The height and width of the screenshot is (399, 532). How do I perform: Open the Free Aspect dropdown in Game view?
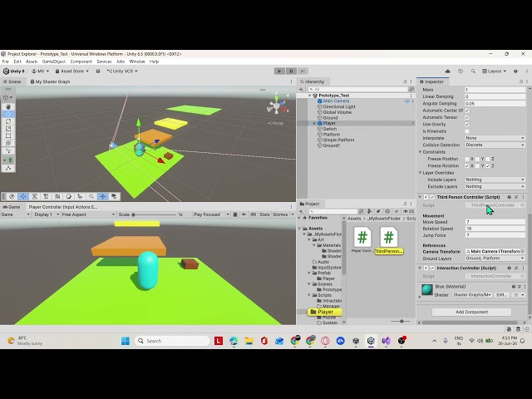click(x=88, y=214)
